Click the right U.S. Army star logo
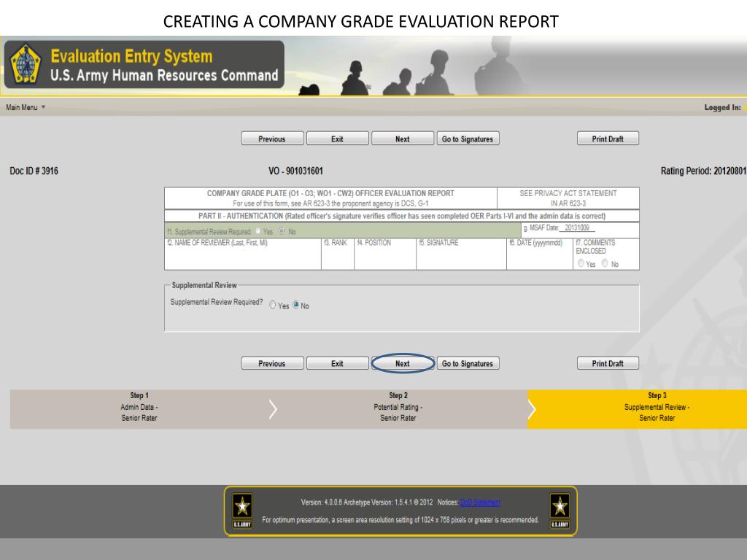 pyautogui.click(x=560, y=511)
